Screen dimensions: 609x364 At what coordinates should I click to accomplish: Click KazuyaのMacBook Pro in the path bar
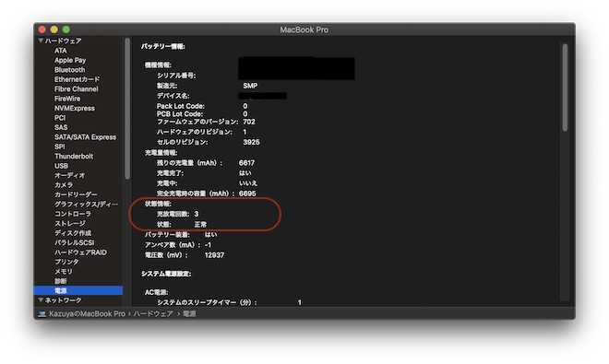click(x=87, y=313)
